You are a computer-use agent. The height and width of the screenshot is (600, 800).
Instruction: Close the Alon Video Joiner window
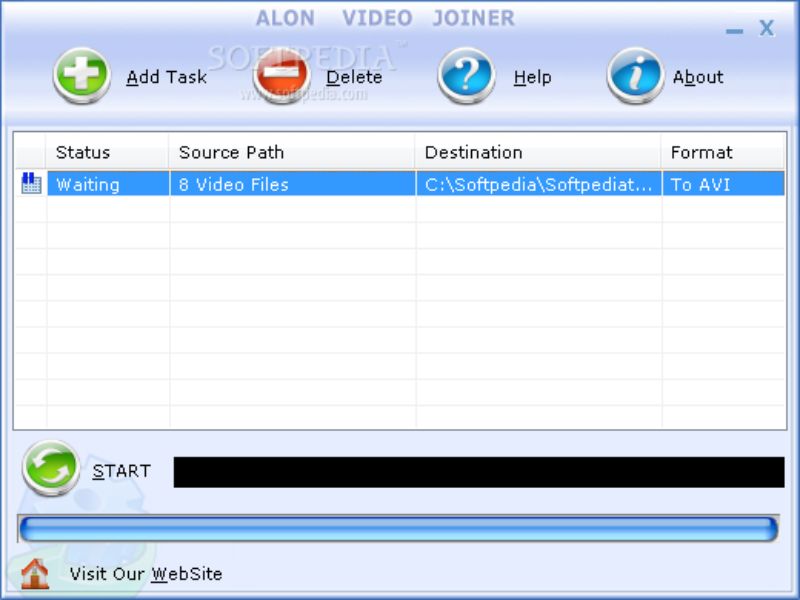point(767,28)
